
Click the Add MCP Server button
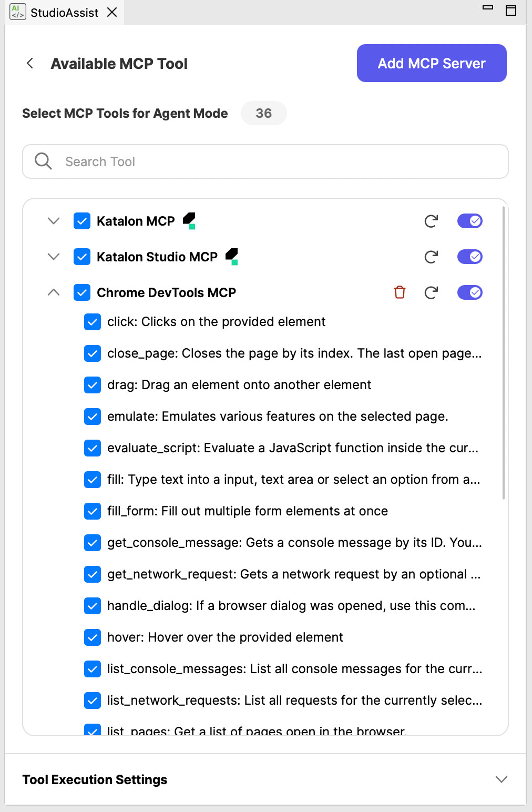pyautogui.click(x=431, y=63)
